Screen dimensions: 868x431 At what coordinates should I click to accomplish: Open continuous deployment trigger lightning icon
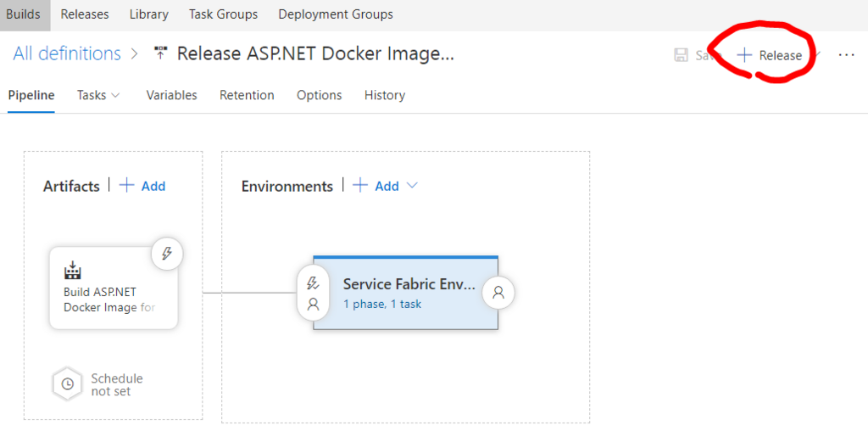click(x=167, y=255)
